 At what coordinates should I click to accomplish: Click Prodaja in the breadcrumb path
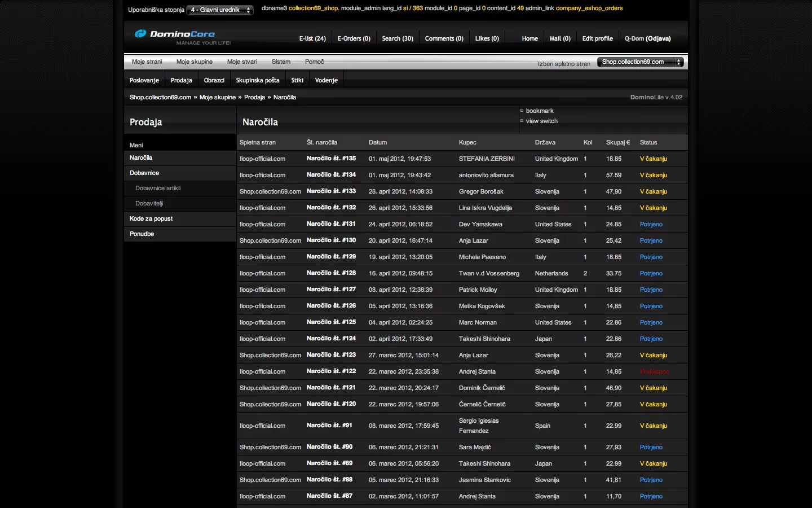pyautogui.click(x=254, y=98)
